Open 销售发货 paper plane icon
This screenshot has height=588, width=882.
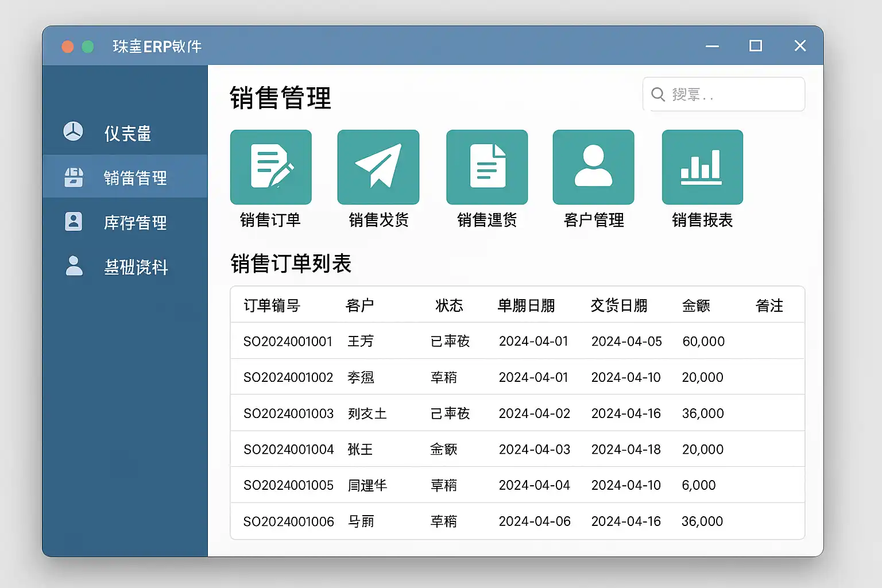tap(378, 167)
